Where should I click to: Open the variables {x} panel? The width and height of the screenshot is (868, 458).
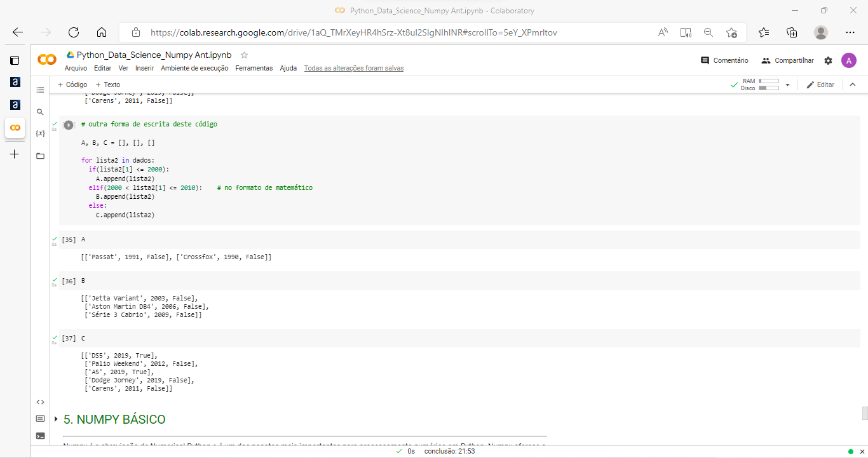pyautogui.click(x=40, y=133)
